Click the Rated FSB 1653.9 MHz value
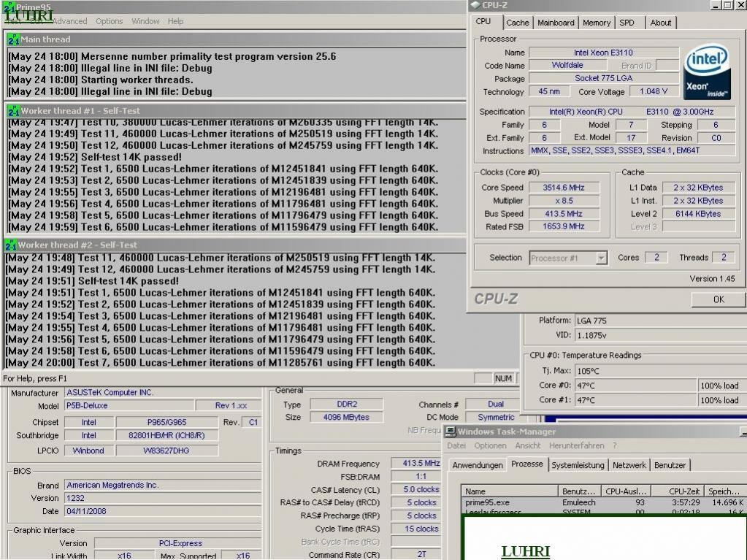The image size is (747, 560). pos(564,226)
